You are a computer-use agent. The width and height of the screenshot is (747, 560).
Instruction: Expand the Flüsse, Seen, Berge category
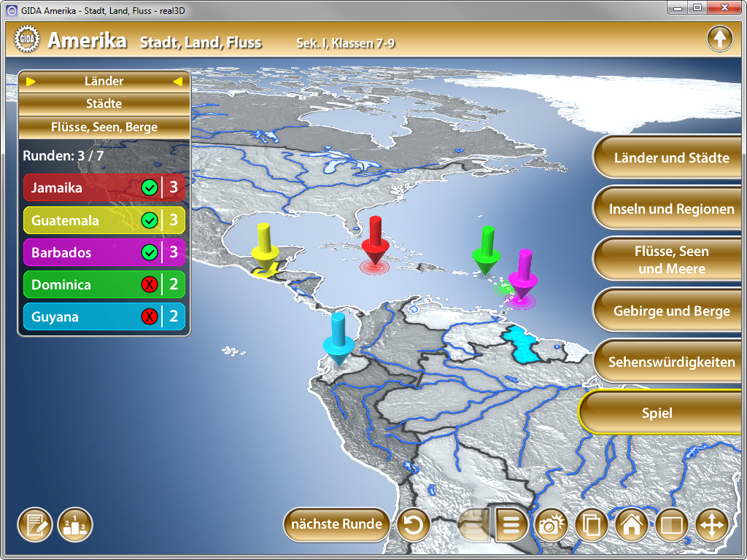point(104,127)
